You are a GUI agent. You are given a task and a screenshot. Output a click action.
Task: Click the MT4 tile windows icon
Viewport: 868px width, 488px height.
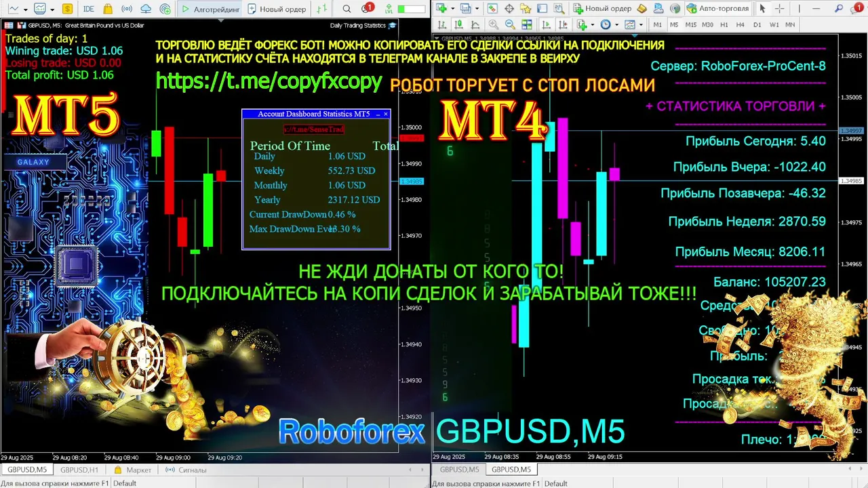pyautogui.click(x=527, y=24)
